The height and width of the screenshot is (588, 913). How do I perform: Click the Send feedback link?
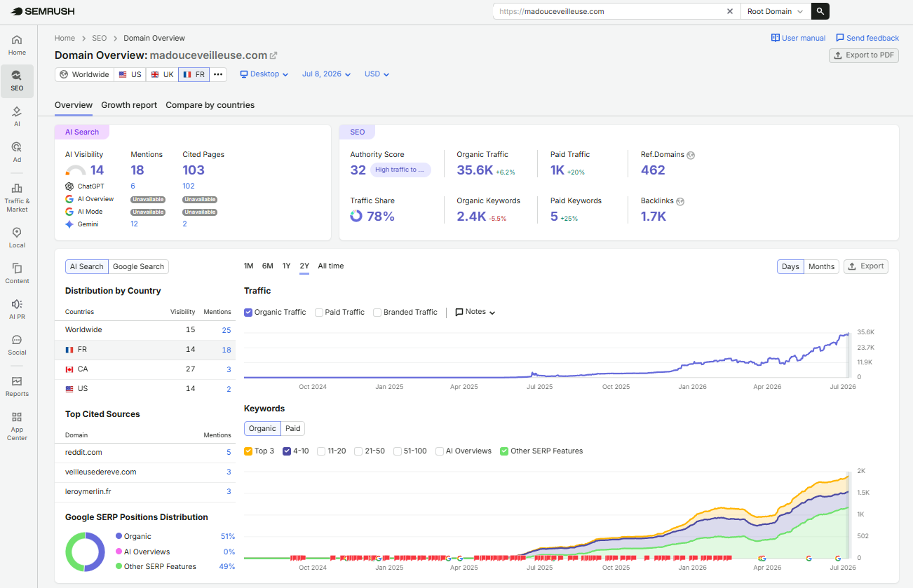click(867, 38)
